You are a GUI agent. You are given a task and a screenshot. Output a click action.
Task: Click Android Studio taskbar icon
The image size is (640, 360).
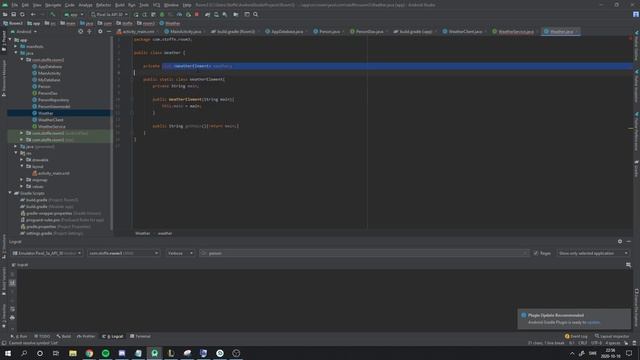[155, 353]
